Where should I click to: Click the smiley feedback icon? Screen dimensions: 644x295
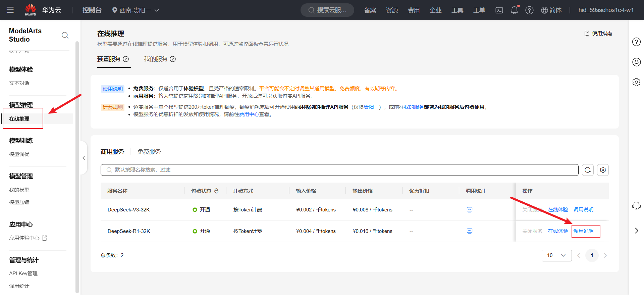(636, 62)
